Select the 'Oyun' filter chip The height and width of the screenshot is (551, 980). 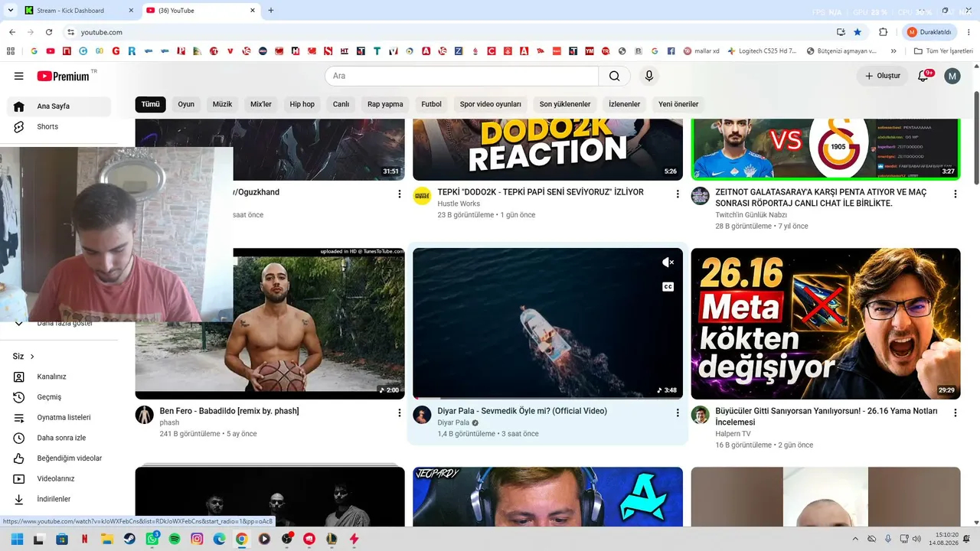(186, 104)
